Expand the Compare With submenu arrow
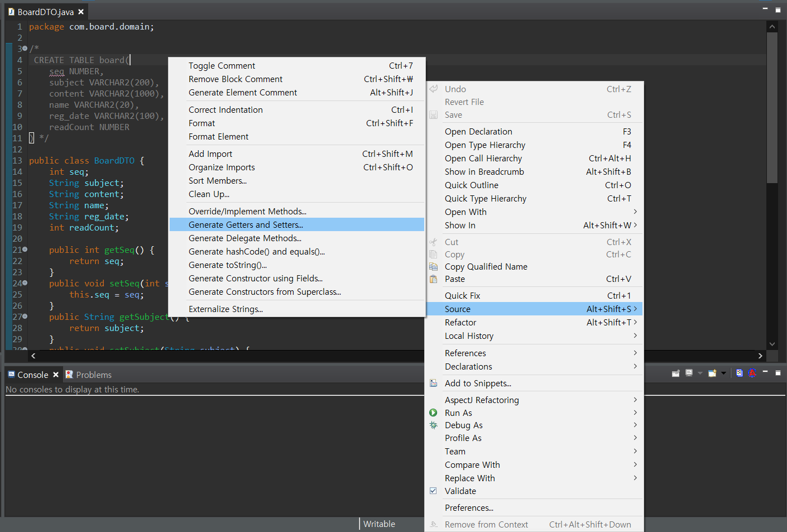The width and height of the screenshot is (787, 532). point(635,464)
